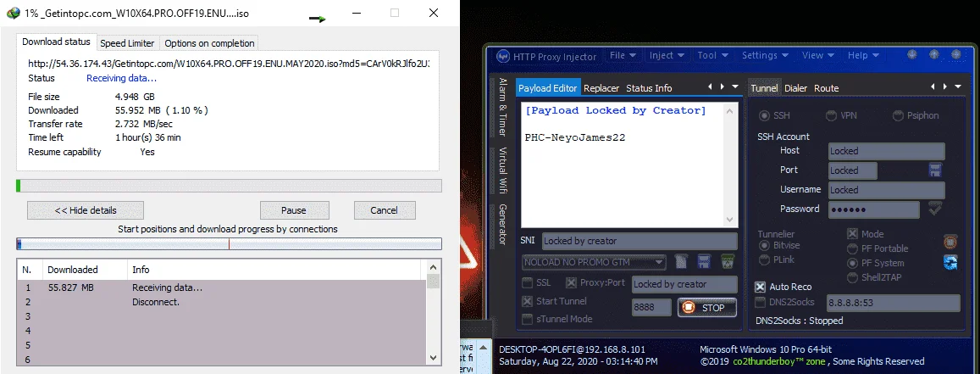The height and width of the screenshot is (374, 980).
Task: Open the Status Info tab
Action: (649, 88)
